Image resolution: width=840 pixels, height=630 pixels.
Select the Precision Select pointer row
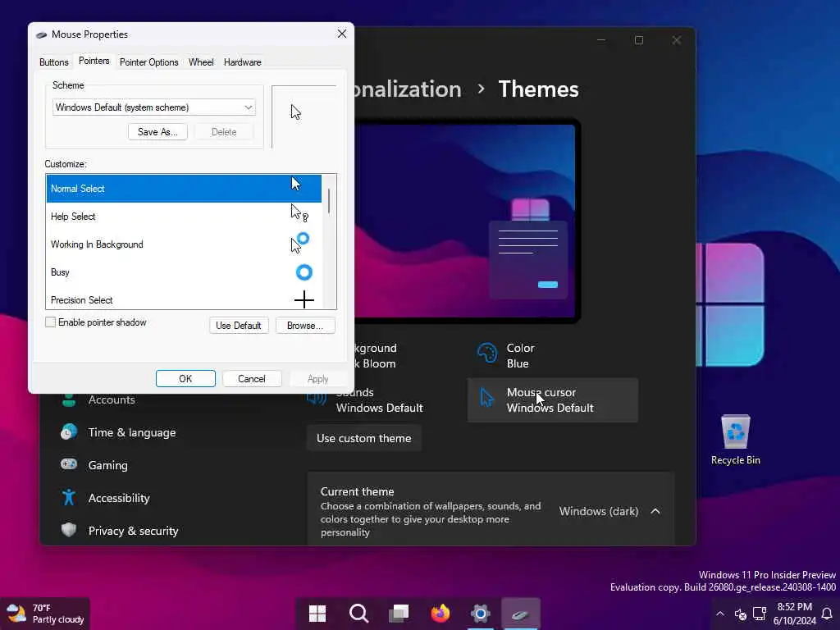click(x=184, y=299)
